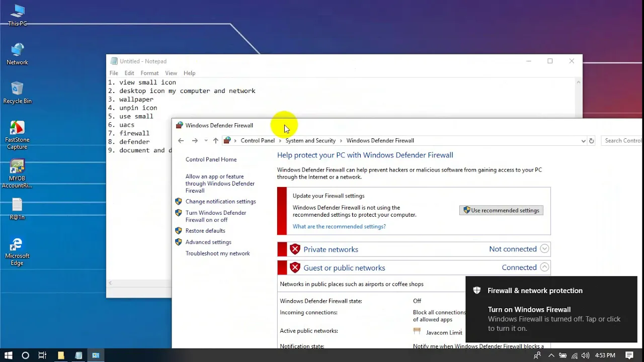Switch to Notepad via taskbar icon
Viewport: 644px width, 362px height.
(x=78, y=355)
